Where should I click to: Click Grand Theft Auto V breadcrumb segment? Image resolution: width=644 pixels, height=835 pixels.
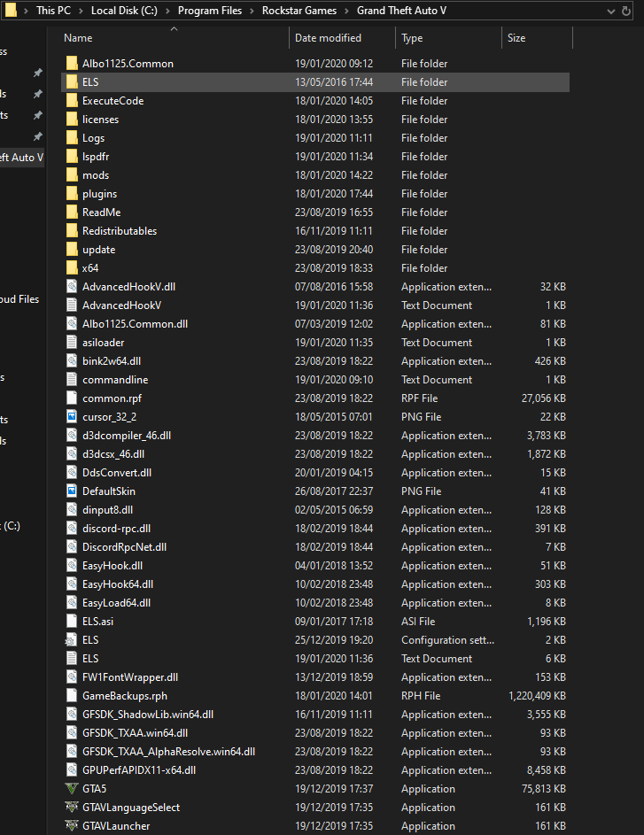click(401, 11)
